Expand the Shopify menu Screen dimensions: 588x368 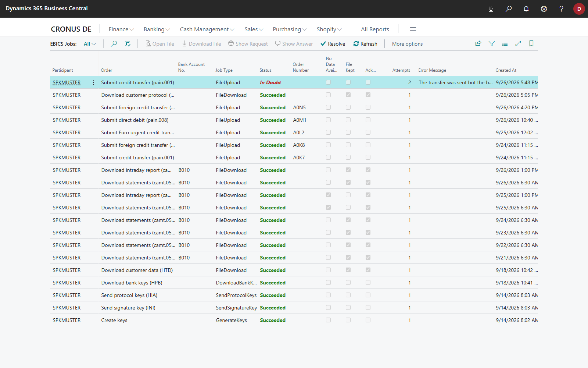pyautogui.click(x=329, y=29)
